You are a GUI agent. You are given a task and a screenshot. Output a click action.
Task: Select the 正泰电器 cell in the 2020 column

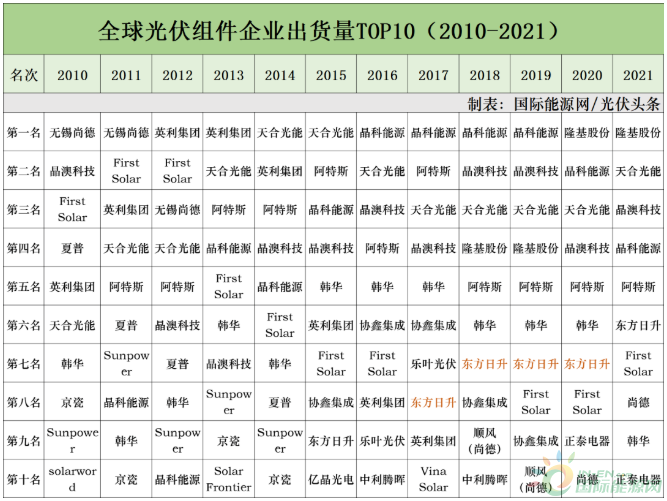pyautogui.click(x=587, y=441)
